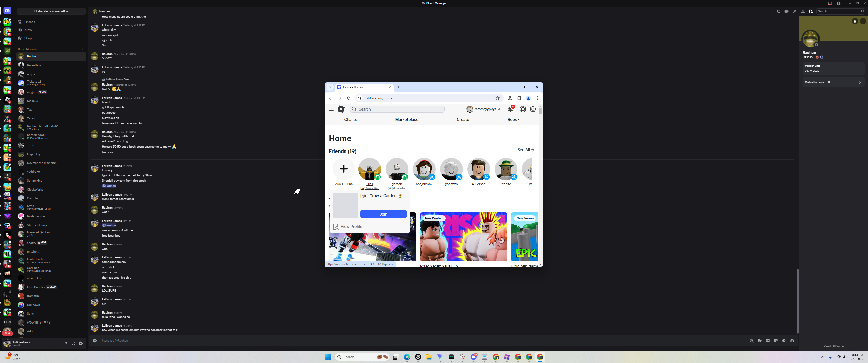Image resolution: width=868 pixels, height=363 pixels.
Task: Open the Roblox Robux balance icon
Action: (x=523, y=109)
